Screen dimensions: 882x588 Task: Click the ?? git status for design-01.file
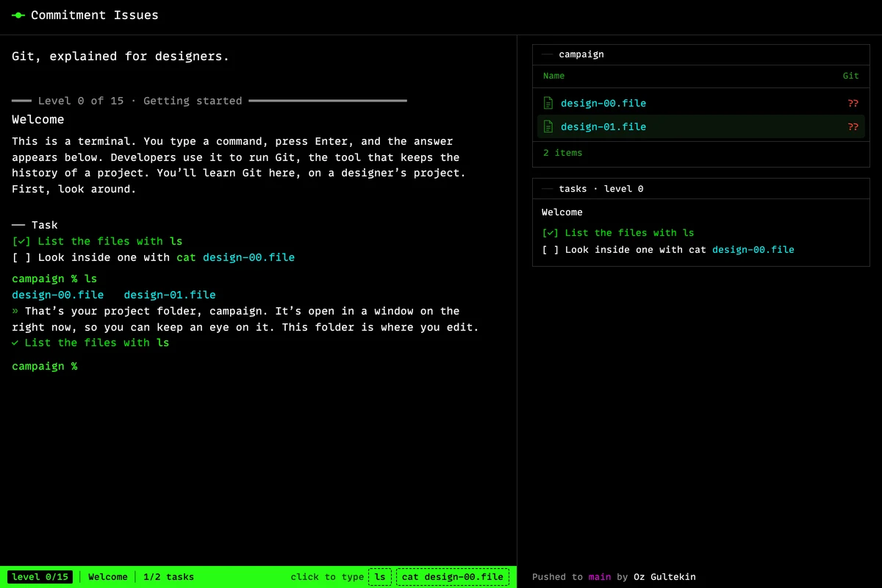click(853, 126)
